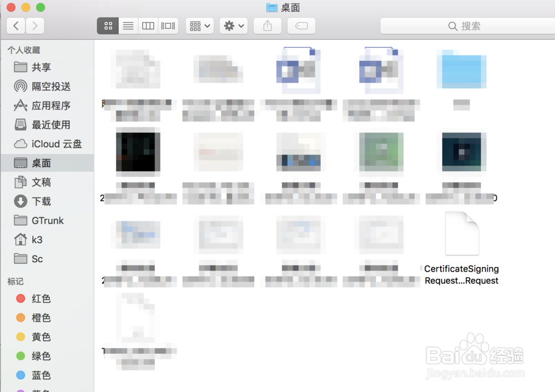Select the black screenshot thumbnail

138,151
